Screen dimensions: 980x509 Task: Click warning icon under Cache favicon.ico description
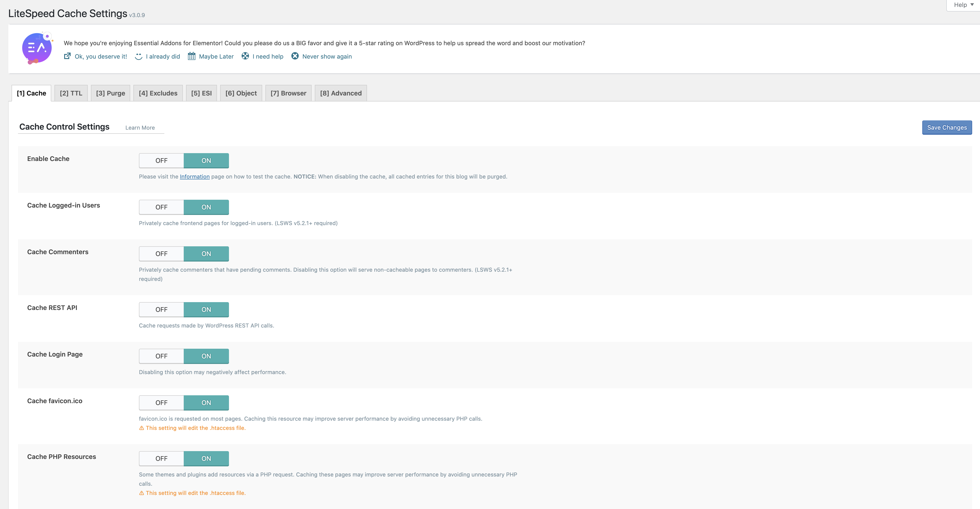click(x=141, y=428)
